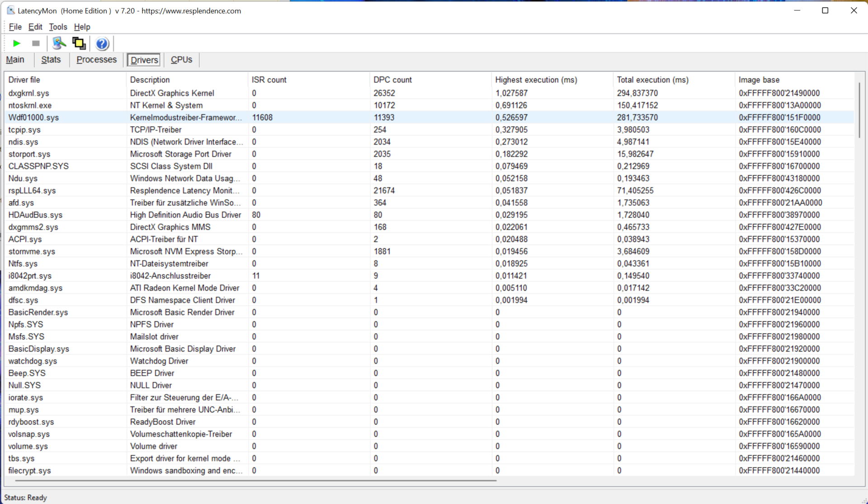Open the Edit menu
Screen dimensions: 868x504
point(35,27)
